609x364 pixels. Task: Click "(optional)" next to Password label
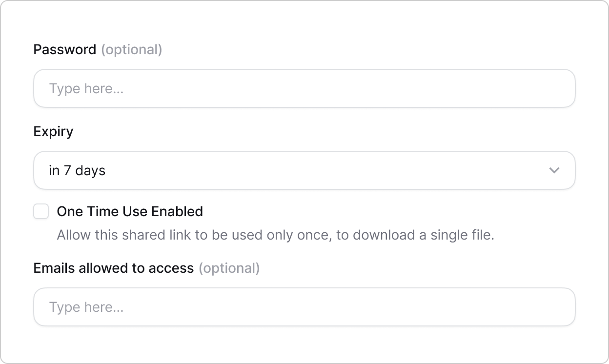coord(131,49)
